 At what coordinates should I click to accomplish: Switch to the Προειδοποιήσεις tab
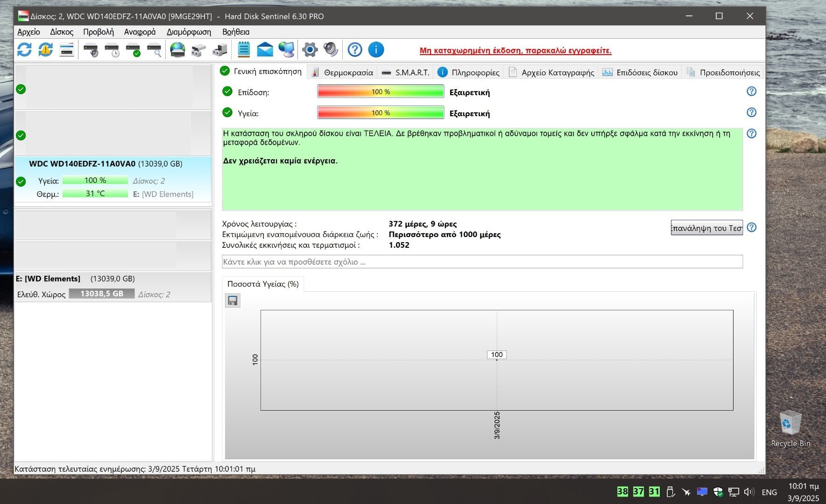coord(723,72)
